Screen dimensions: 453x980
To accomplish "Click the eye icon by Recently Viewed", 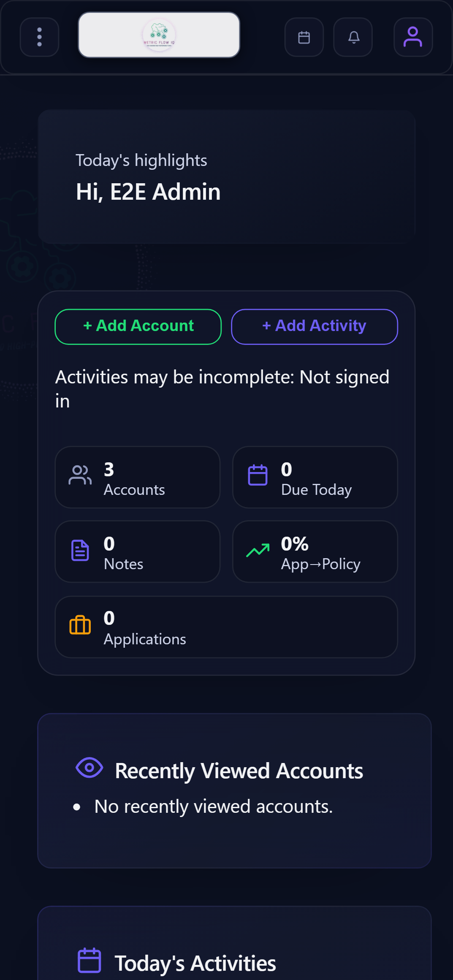I will [90, 767].
